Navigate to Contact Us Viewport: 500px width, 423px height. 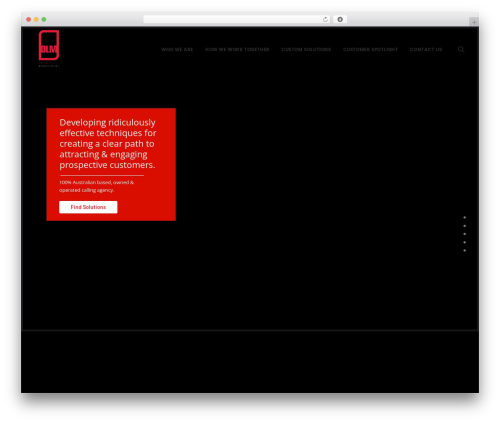pyautogui.click(x=426, y=49)
